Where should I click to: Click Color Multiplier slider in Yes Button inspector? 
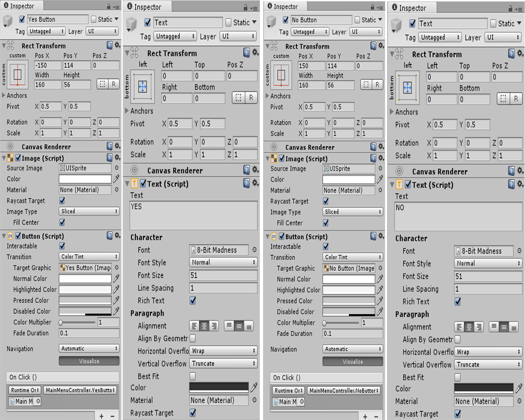pos(77,322)
